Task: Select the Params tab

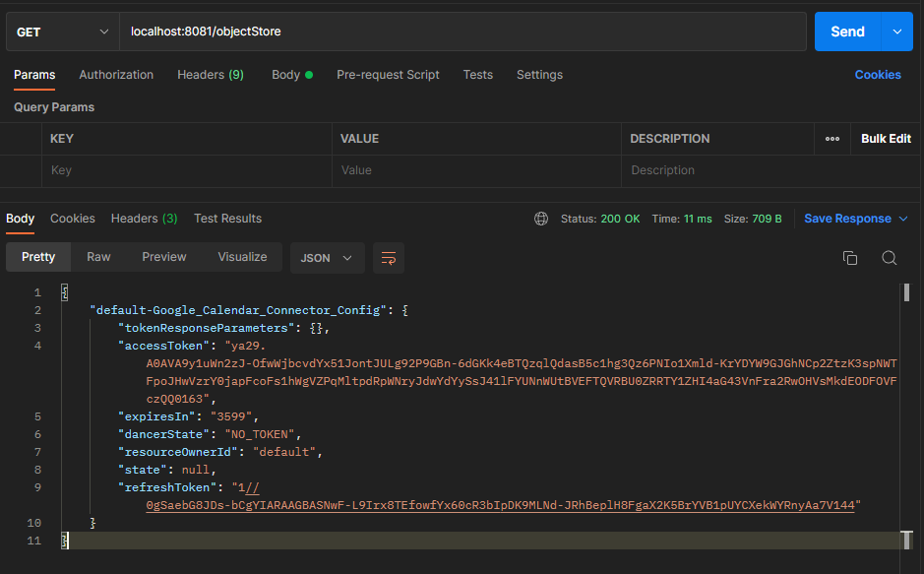Action: 34,75
